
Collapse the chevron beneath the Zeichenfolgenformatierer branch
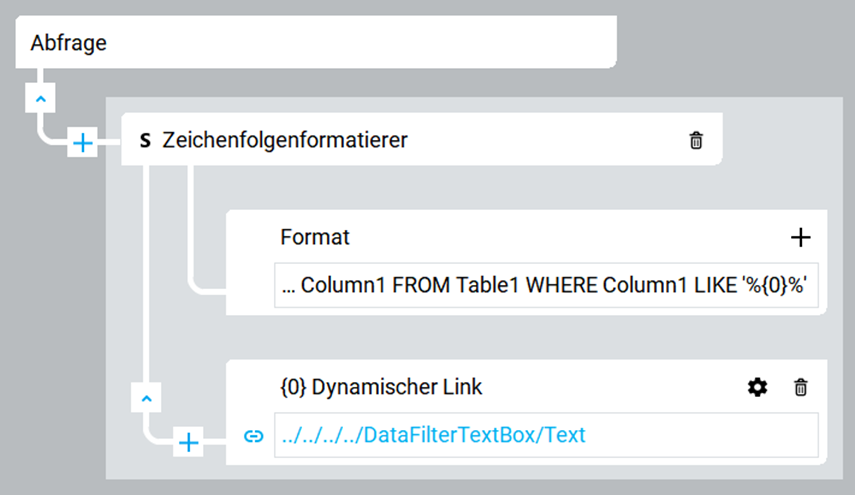146,398
